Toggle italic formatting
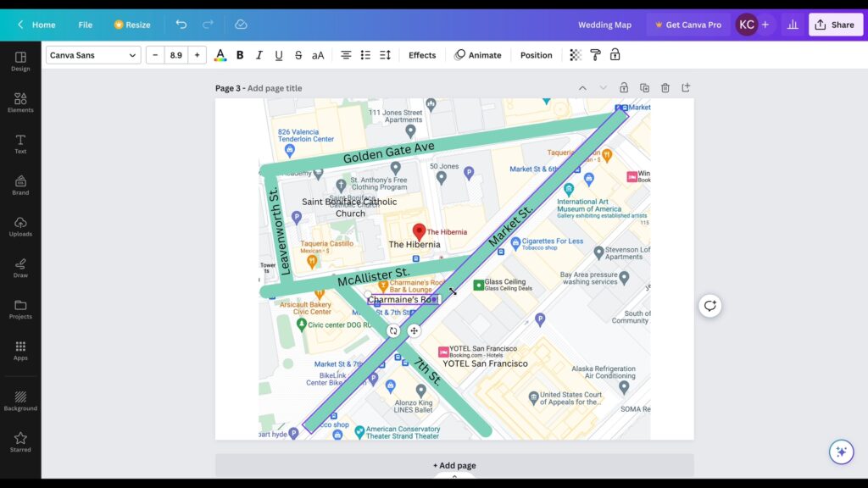868x488 pixels. [259, 55]
